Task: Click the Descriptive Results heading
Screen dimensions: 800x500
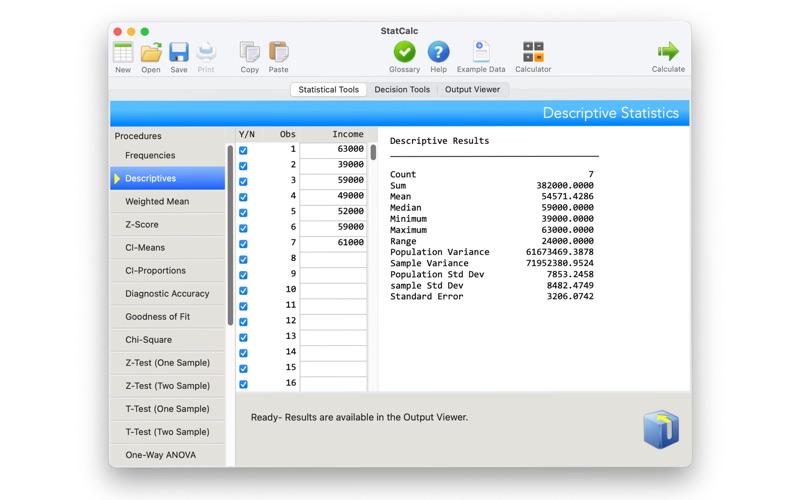Action: (x=439, y=141)
